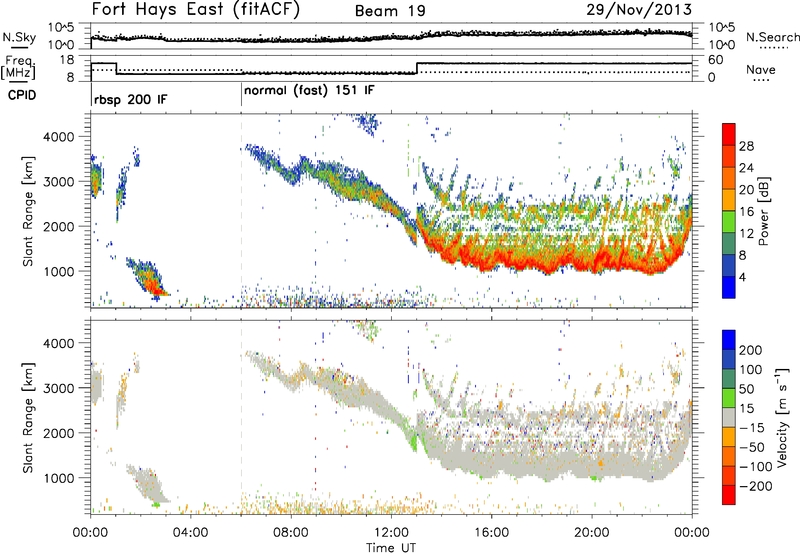The width and height of the screenshot is (800, 554).
Task: Click the '12:00' time axis label
Action: click(391, 533)
